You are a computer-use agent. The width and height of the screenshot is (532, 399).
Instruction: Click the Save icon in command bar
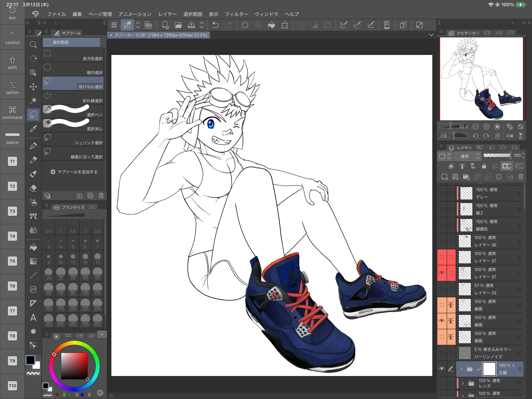point(191,25)
